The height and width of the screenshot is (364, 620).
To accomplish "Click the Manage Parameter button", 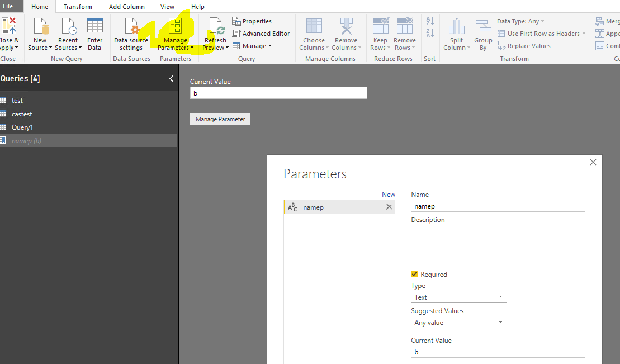I will pos(220,119).
